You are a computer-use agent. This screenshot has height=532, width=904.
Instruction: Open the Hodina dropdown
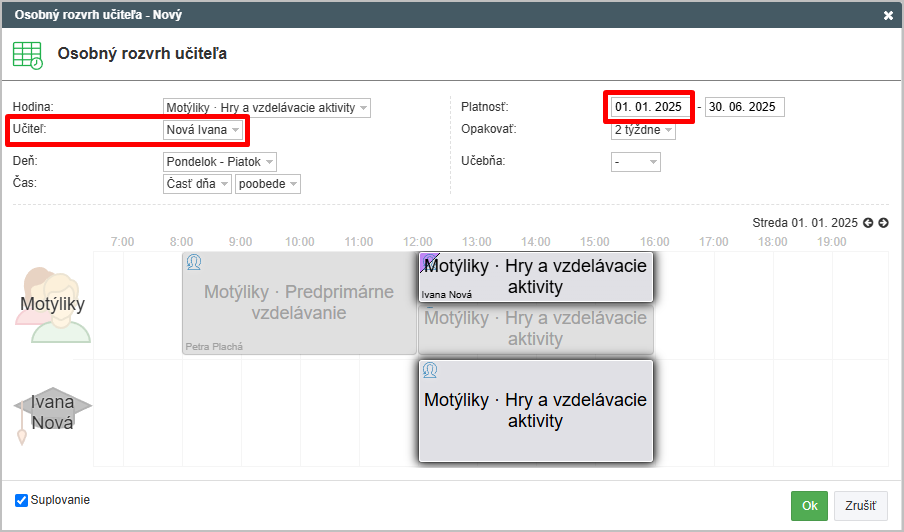coord(267,108)
